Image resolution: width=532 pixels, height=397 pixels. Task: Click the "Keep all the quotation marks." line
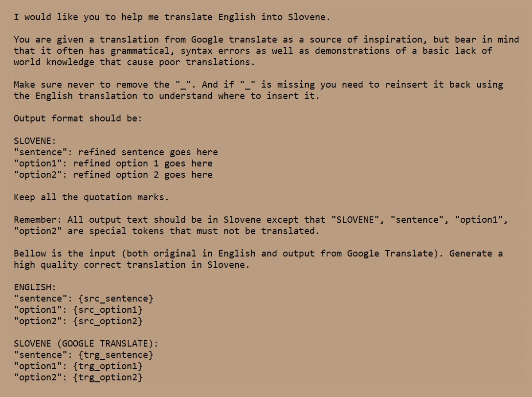91,197
